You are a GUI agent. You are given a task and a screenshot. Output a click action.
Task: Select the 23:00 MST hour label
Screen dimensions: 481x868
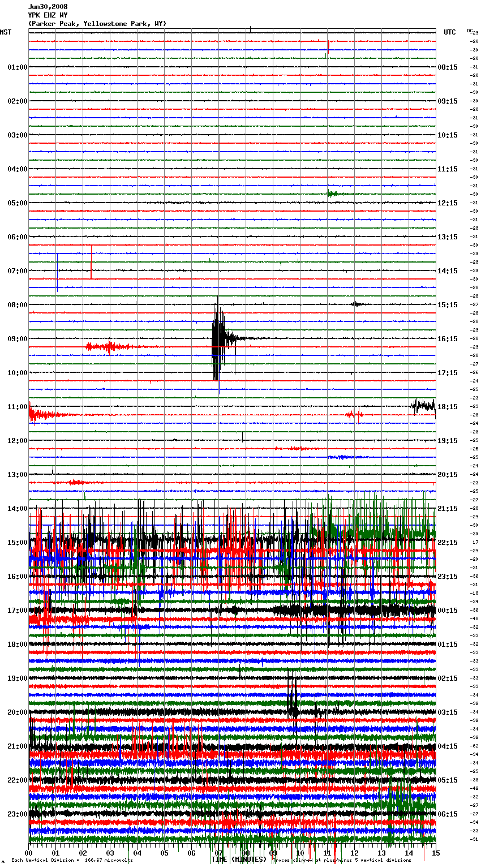18,814
